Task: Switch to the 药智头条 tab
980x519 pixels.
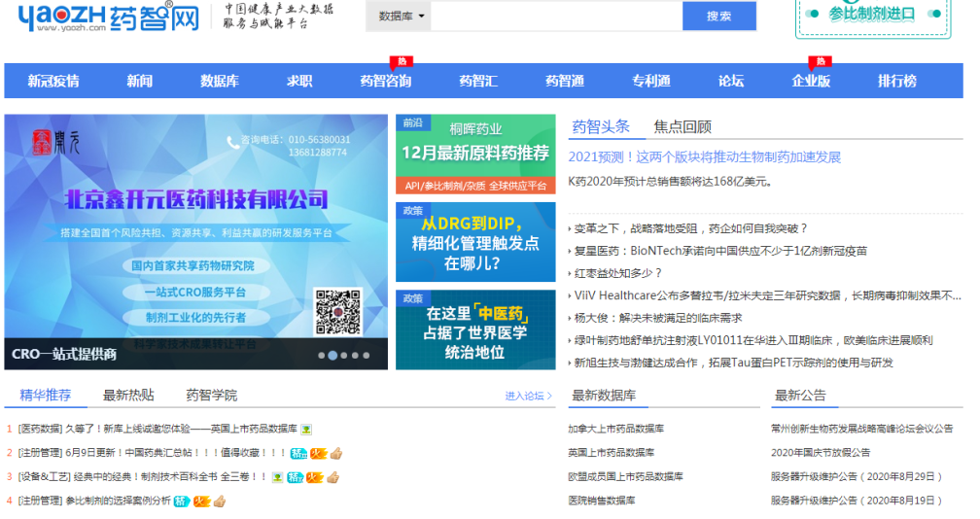Action: pyautogui.click(x=601, y=126)
